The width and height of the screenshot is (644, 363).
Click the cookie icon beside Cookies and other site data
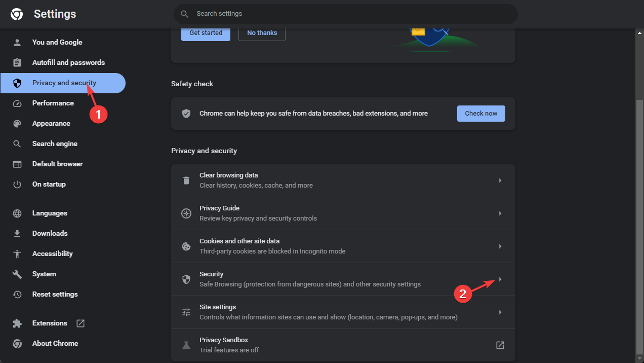(x=186, y=246)
